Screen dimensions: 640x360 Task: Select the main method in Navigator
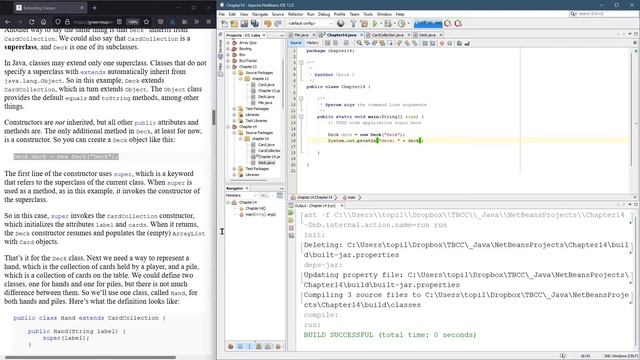click(260, 214)
